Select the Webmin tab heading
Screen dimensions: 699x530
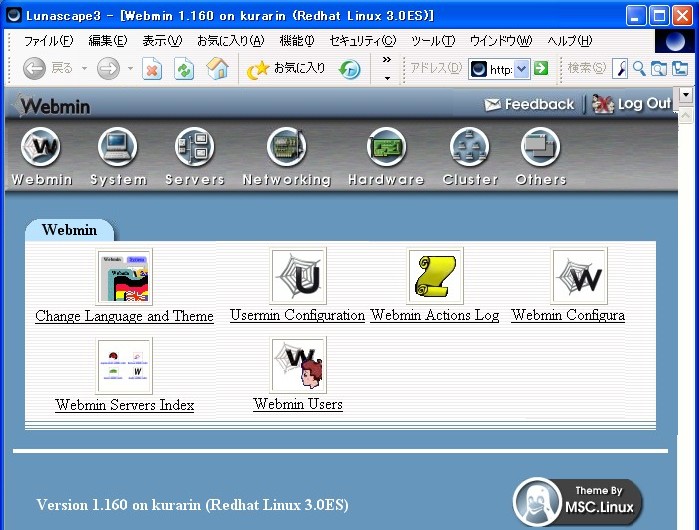70,230
